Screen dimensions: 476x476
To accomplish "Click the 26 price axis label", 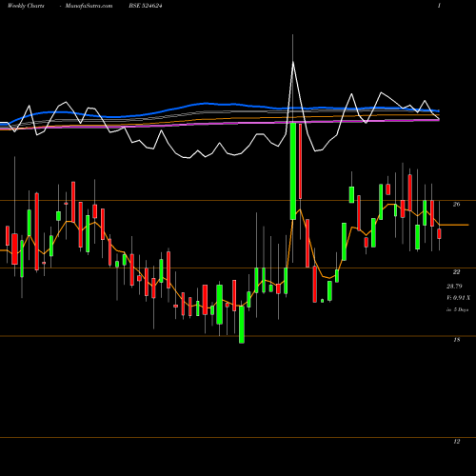I will click(x=456, y=205).
